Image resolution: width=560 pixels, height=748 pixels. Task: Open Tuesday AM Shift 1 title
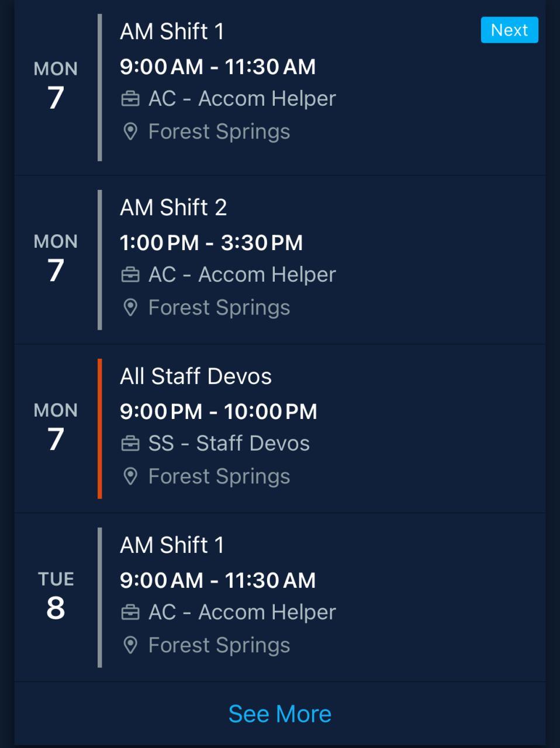coord(172,545)
